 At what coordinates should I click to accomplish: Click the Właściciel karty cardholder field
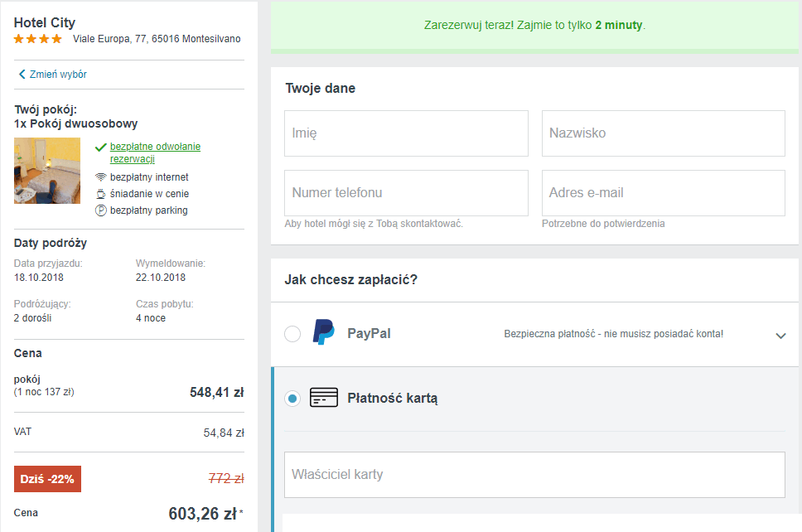pos(534,475)
